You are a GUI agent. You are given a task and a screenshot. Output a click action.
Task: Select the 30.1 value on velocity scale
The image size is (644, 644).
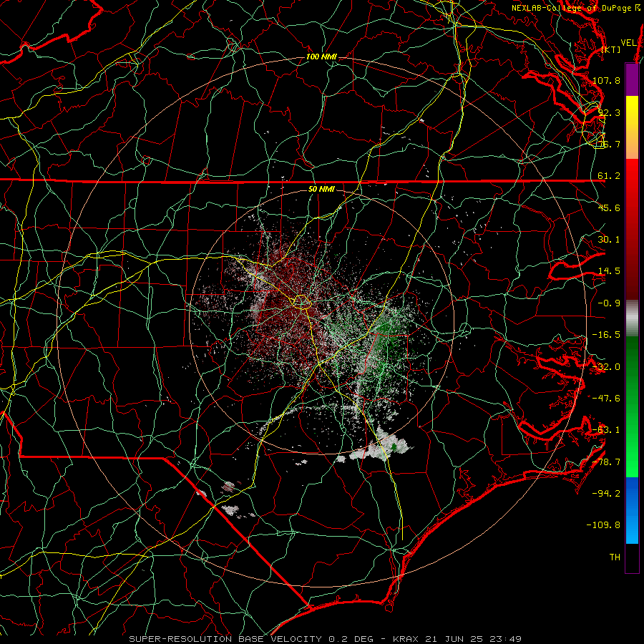click(x=609, y=240)
